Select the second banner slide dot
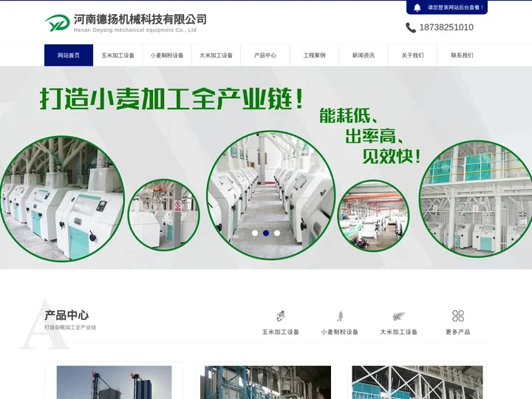Screen dimensions: 532x399 [266, 233]
